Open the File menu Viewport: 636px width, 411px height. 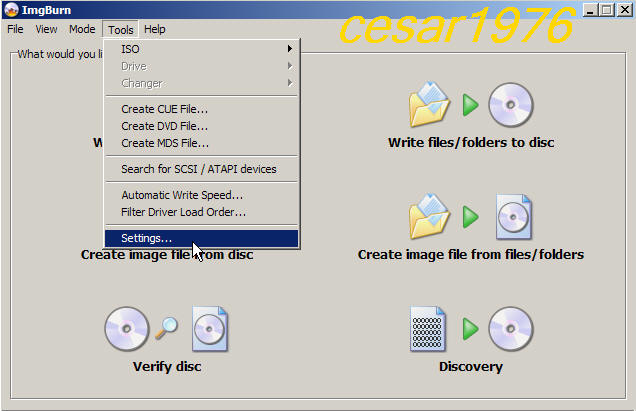point(15,29)
